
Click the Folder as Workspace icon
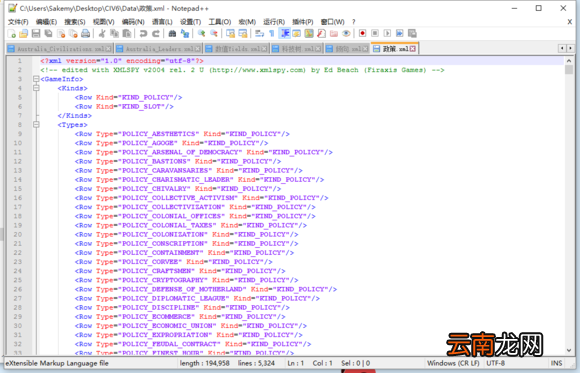pos(334,34)
